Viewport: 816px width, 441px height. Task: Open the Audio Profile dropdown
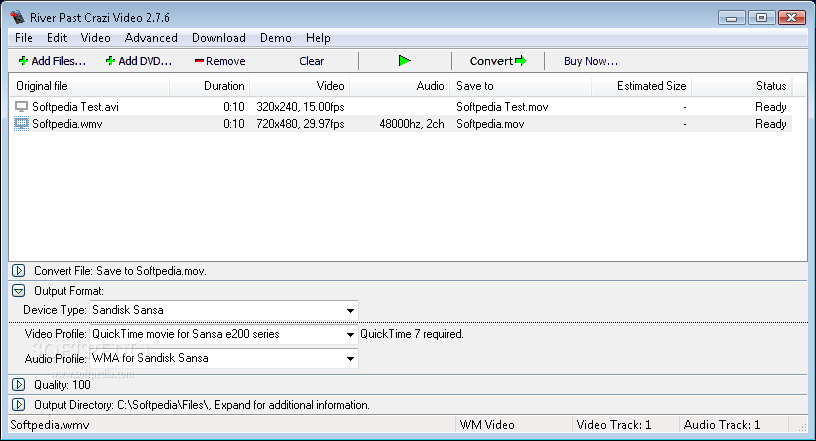(350, 358)
